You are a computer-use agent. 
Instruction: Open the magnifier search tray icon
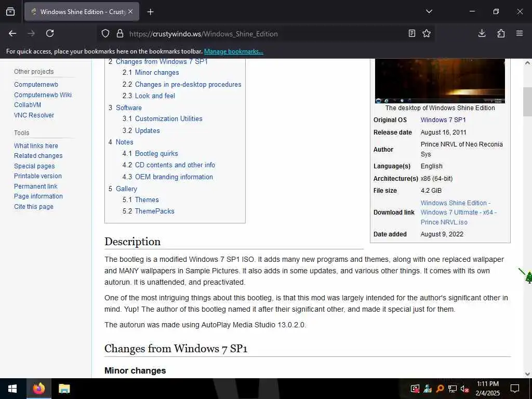pos(440,389)
